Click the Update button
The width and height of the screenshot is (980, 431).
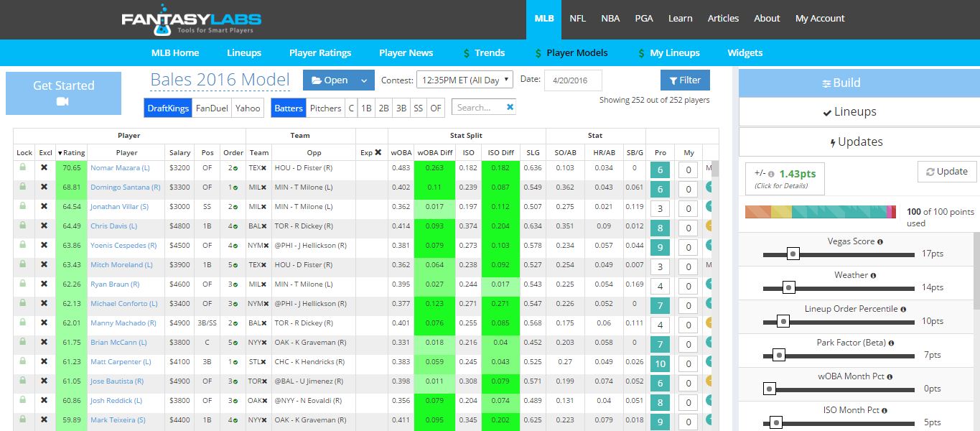click(x=947, y=172)
